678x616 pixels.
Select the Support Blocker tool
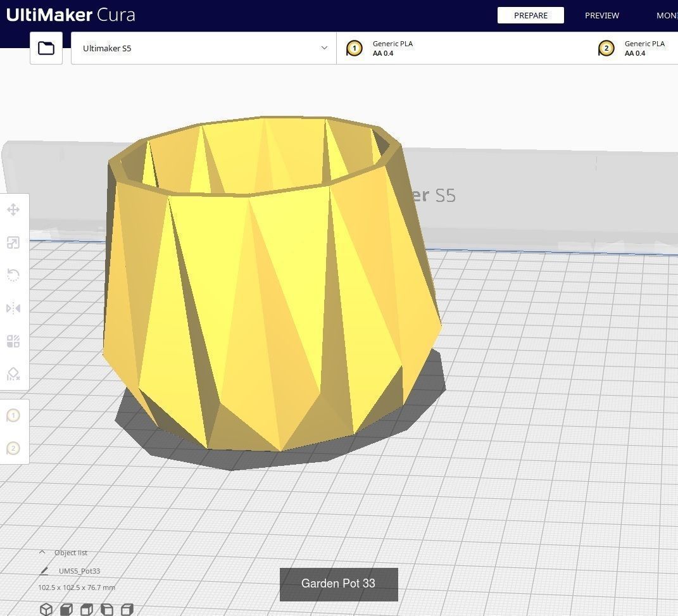pos(13,374)
